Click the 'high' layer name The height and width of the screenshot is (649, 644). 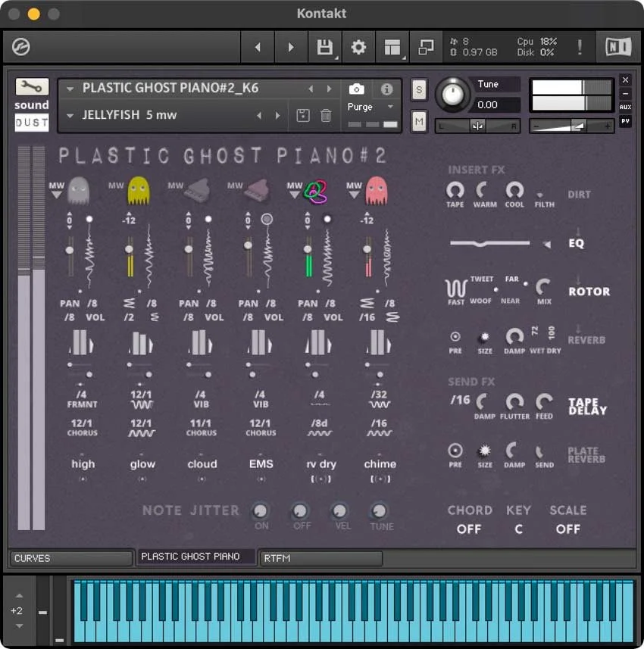(83, 464)
